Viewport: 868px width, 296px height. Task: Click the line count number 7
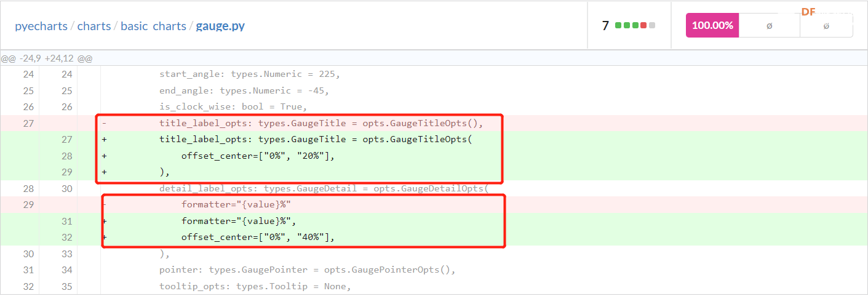point(605,26)
